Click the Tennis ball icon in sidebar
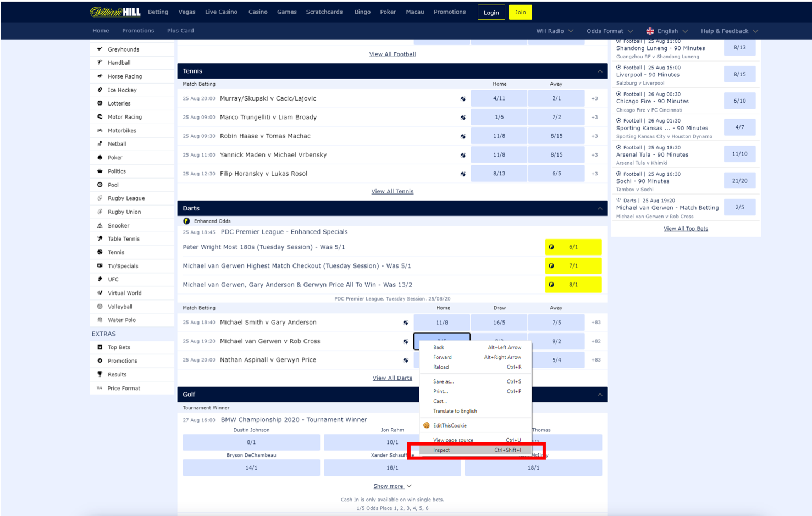 [x=100, y=252]
